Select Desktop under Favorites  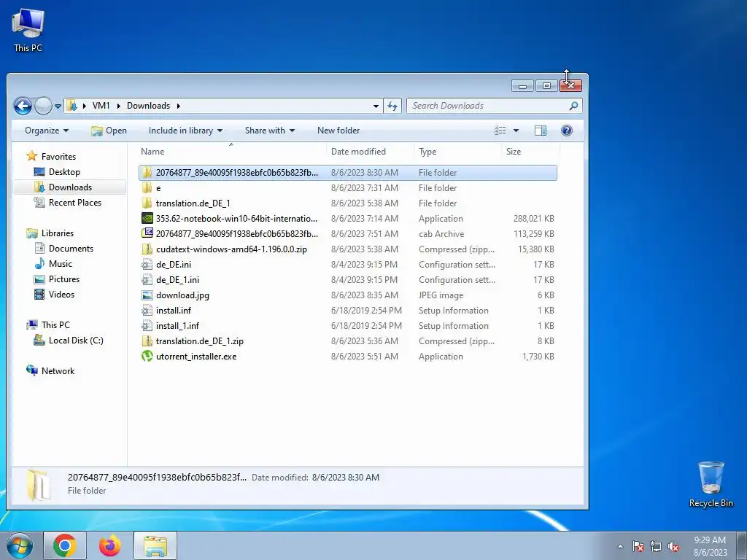pyautogui.click(x=57, y=172)
